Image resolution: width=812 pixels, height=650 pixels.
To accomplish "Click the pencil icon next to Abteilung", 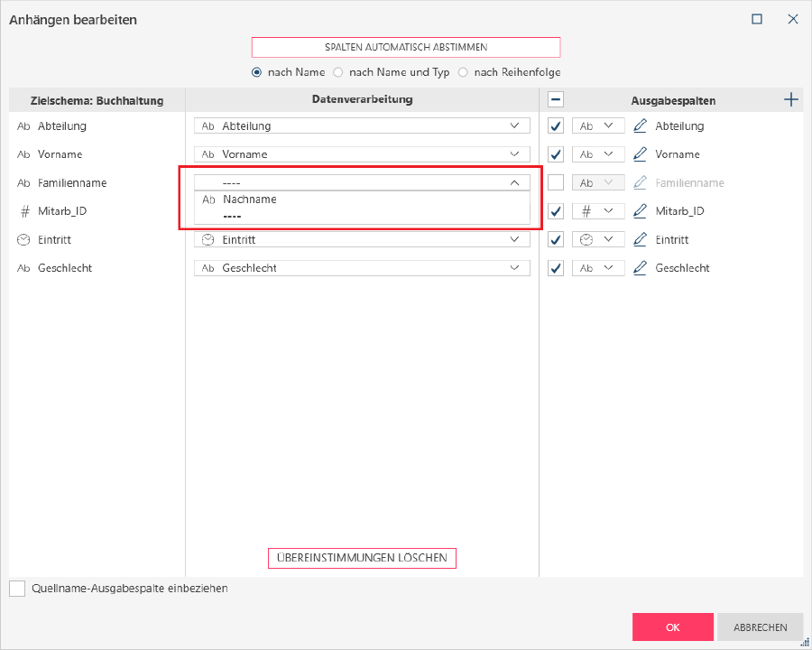I will (x=641, y=126).
